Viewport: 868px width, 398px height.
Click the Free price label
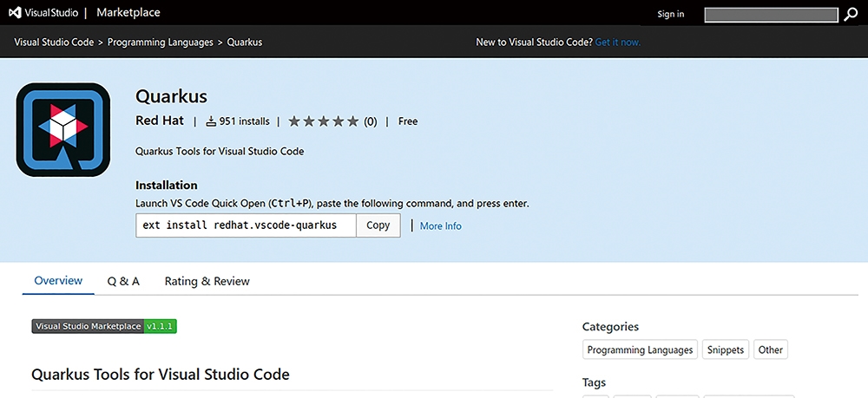coord(408,121)
